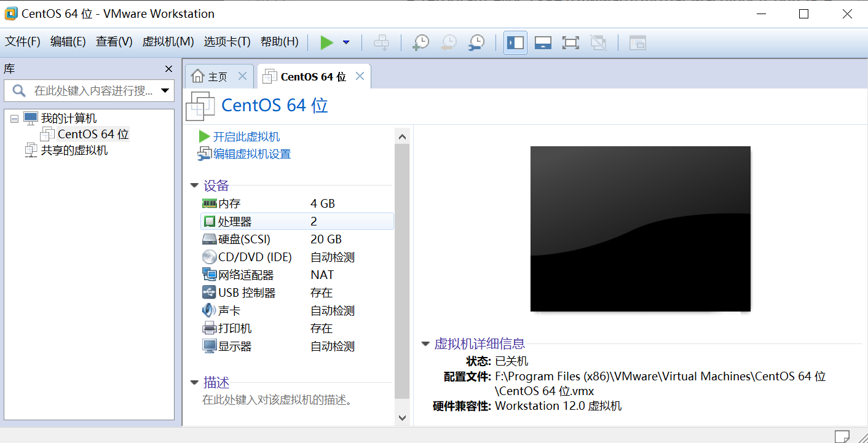The height and width of the screenshot is (443, 868).
Task: Select 我的计算机 in the library tree
Action: [69, 118]
